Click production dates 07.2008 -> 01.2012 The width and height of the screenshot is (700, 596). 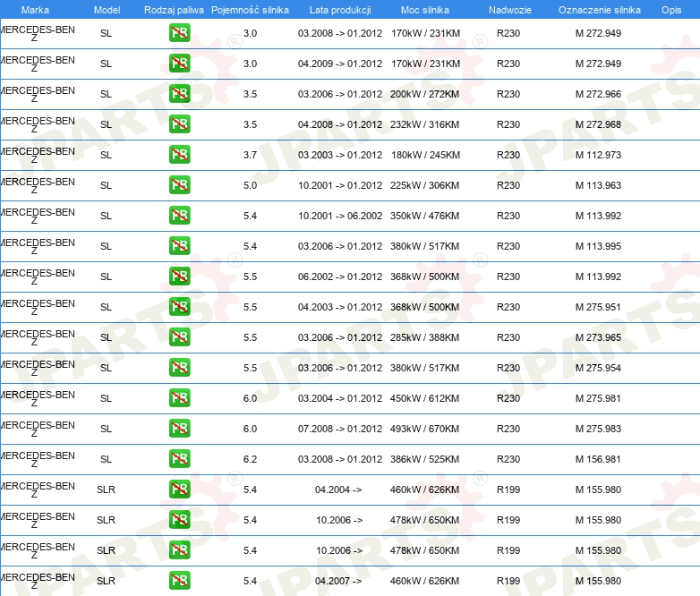click(340, 429)
